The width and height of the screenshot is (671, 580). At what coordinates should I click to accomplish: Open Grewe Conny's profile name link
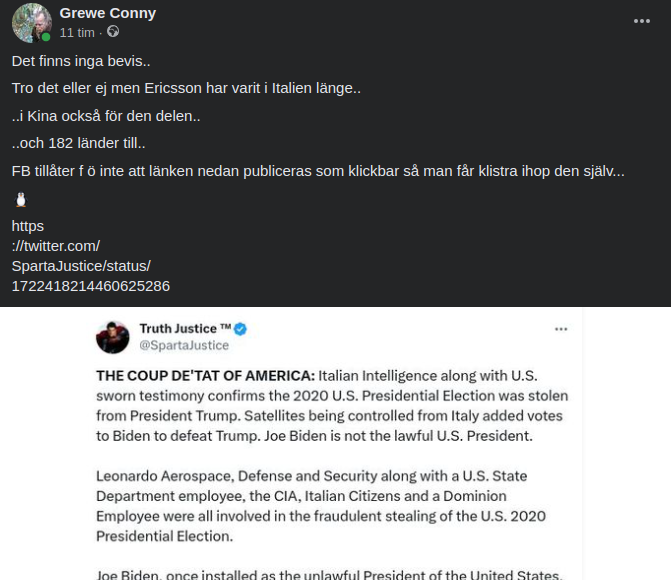107,13
